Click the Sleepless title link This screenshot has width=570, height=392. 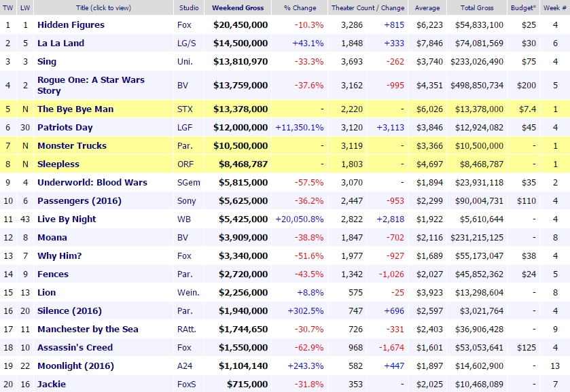58,164
